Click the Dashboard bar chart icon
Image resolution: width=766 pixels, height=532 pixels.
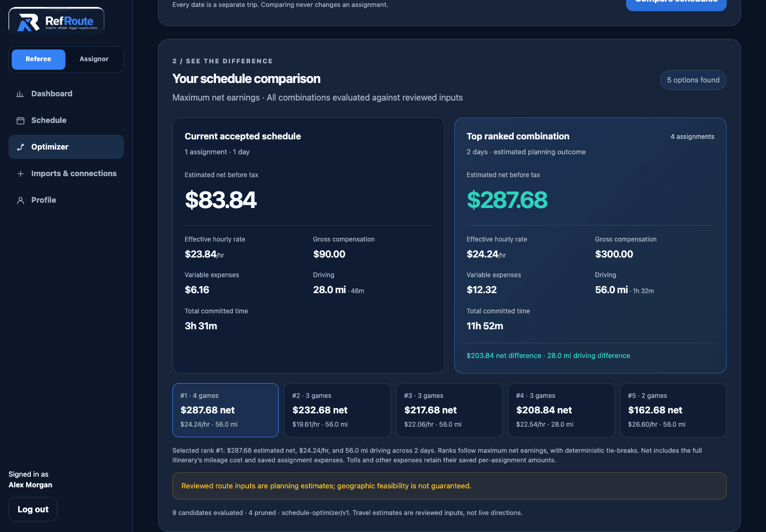click(20, 94)
